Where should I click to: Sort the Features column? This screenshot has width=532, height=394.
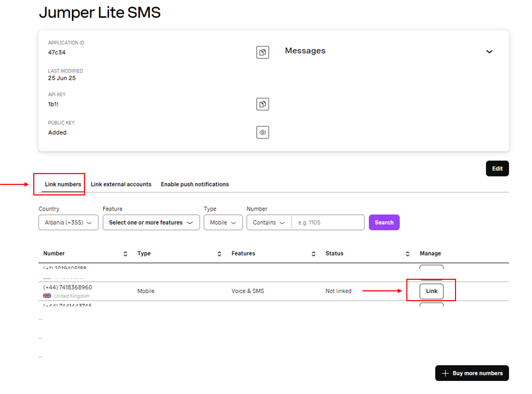click(314, 253)
